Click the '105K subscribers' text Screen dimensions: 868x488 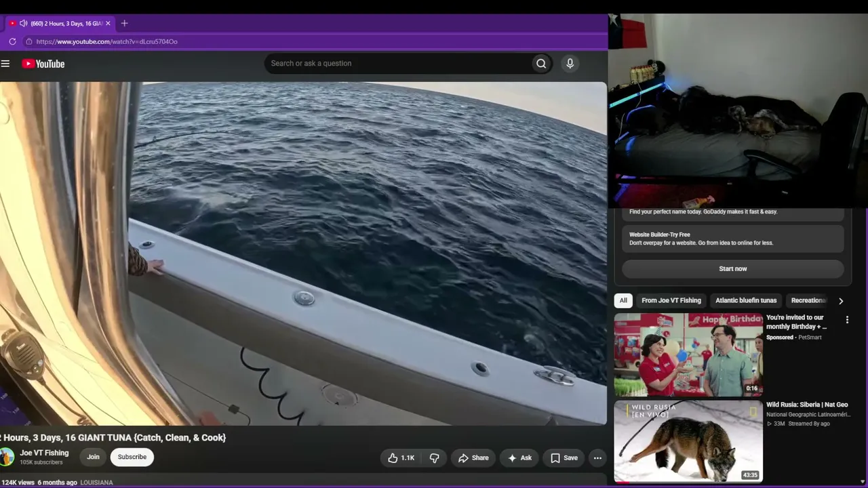point(41,463)
